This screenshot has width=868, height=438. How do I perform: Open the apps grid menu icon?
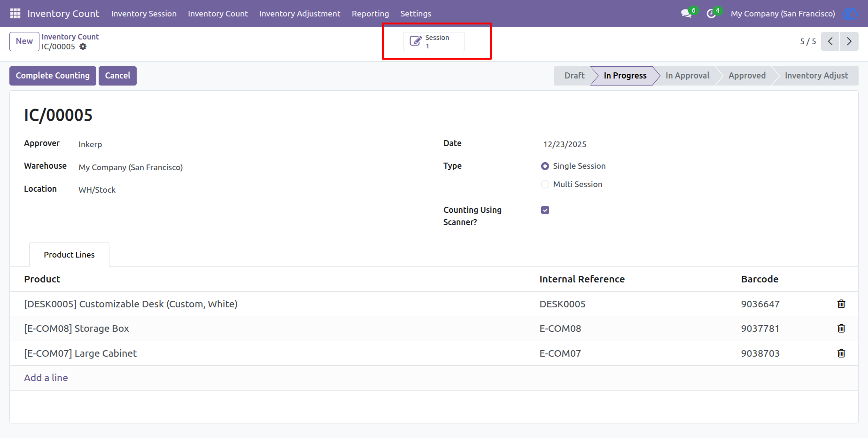coord(15,14)
